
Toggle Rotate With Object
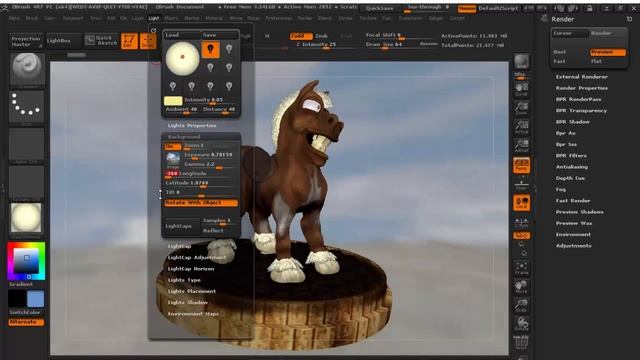click(201, 203)
